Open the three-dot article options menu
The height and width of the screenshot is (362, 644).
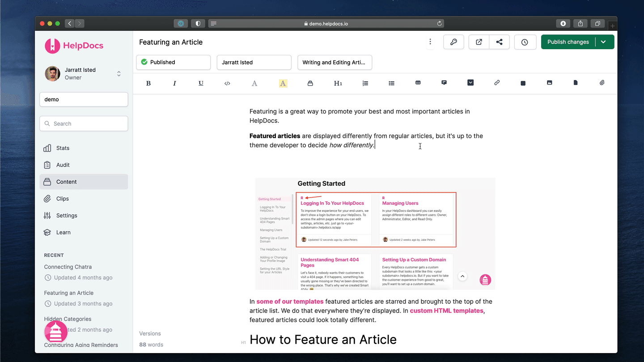(x=430, y=42)
